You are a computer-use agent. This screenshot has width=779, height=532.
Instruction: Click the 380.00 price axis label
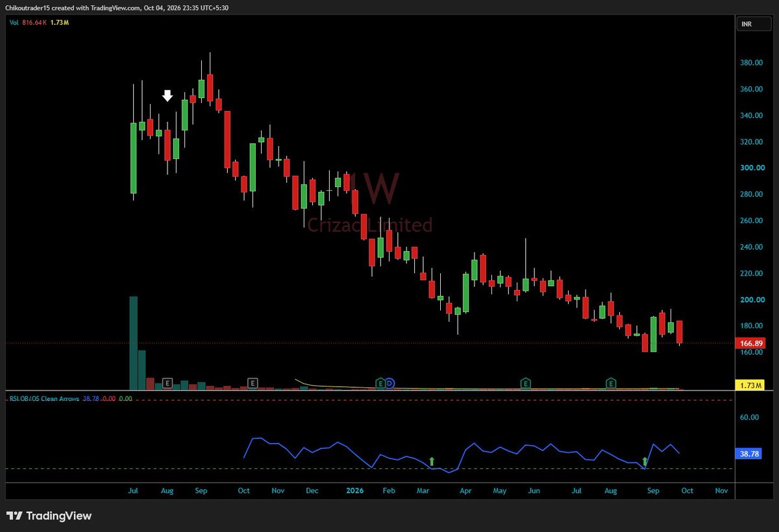[x=752, y=63]
